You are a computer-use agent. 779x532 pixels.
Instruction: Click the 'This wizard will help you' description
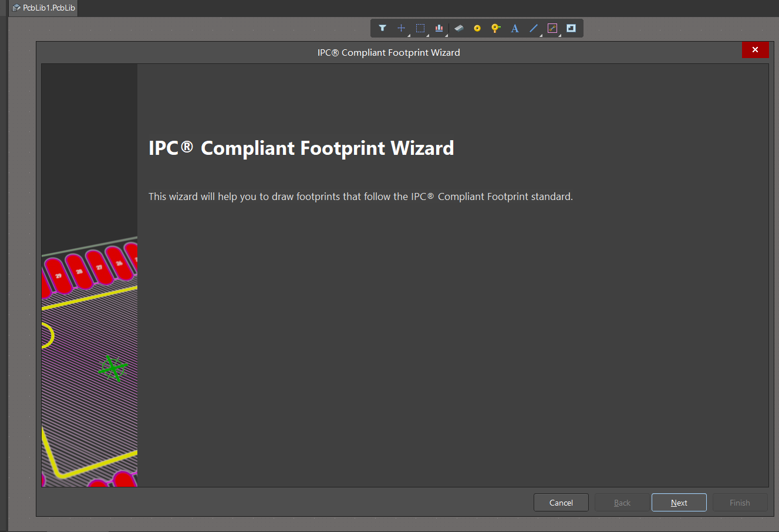point(360,196)
